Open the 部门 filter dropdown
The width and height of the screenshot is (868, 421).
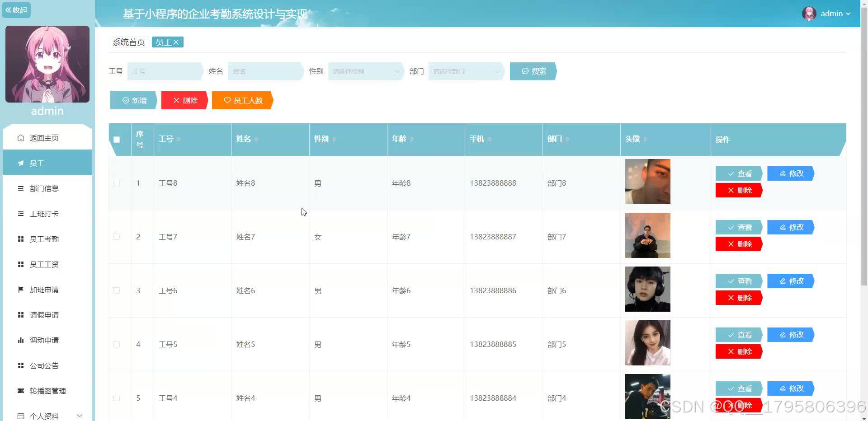pyautogui.click(x=466, y=71)
